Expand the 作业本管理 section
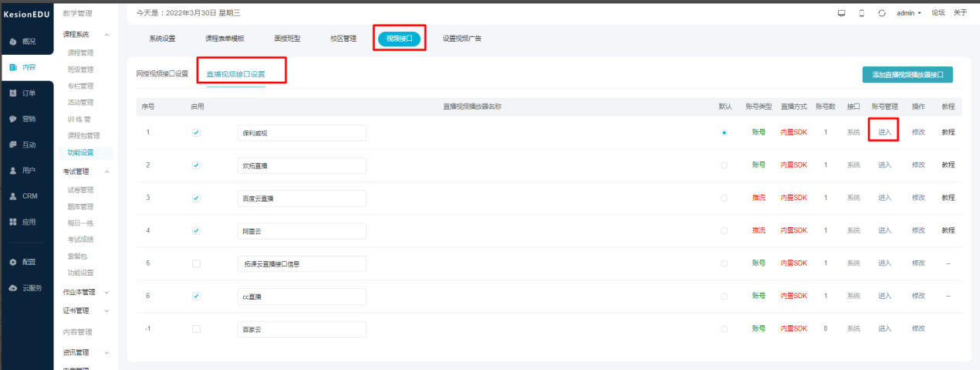The height and width of the screenshot is (370, 980). tap(106, 292)
